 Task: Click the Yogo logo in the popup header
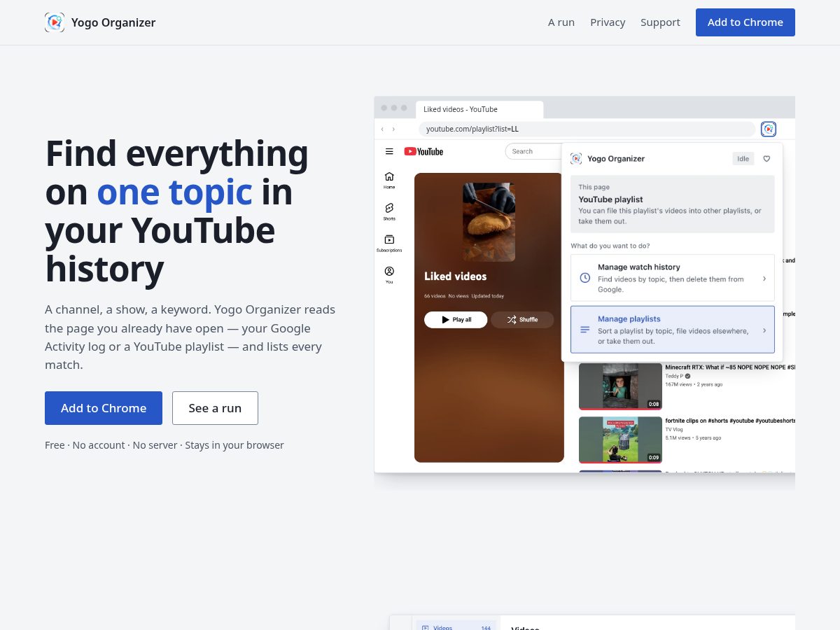point(576,159)
